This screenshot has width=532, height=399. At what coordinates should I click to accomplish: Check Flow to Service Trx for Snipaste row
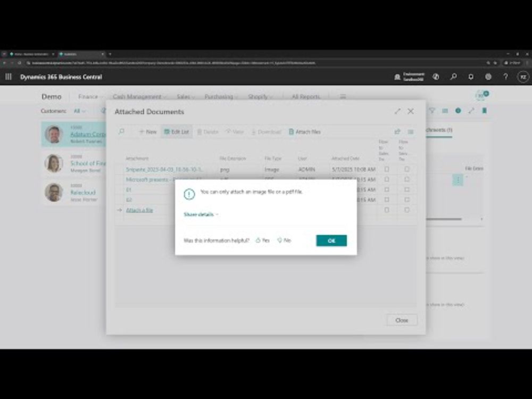407,169
